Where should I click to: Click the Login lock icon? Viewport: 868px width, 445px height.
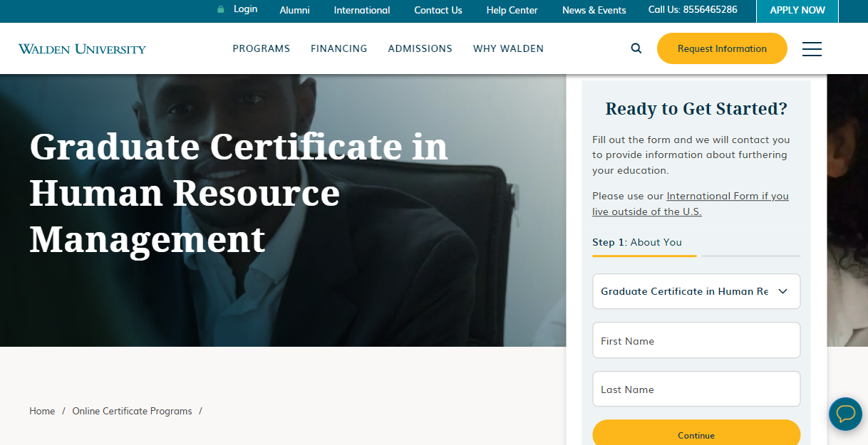tap(220, 9)
